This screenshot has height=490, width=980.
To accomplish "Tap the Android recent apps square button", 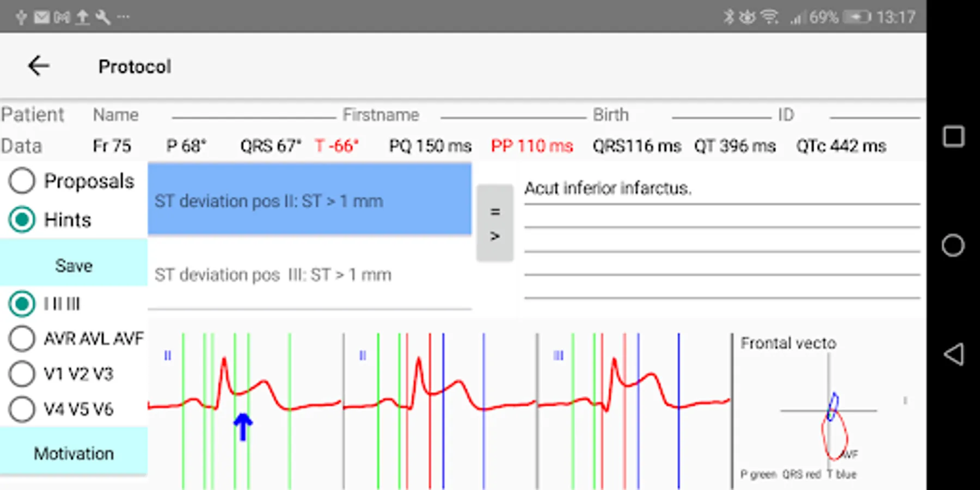I will point(953,136).
